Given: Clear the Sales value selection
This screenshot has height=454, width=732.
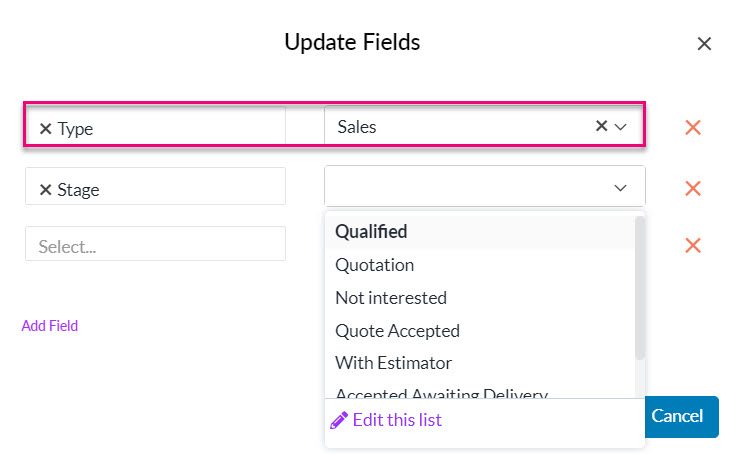Looking at the screenshot, I should (x=601, y=126).
